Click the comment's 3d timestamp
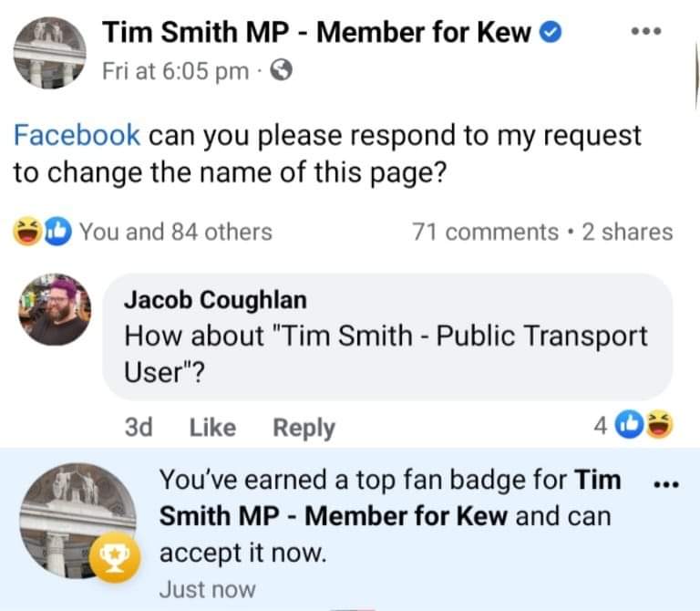This screenshot has height=611, width=700. tap(137, 427)
